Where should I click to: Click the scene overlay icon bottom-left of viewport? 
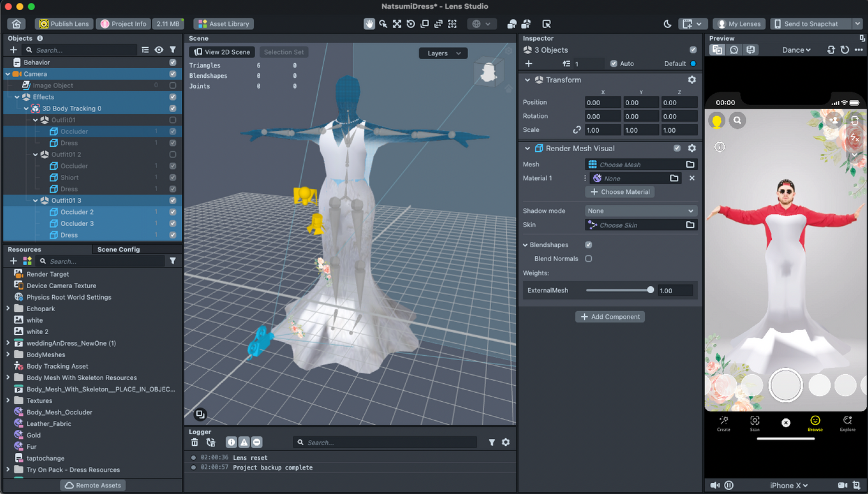[200, 414]
